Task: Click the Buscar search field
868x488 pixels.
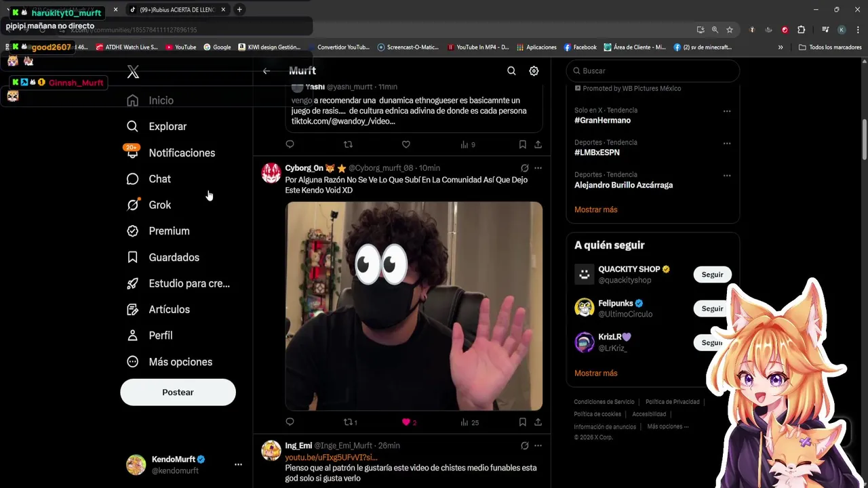Action: pos(653,71)
